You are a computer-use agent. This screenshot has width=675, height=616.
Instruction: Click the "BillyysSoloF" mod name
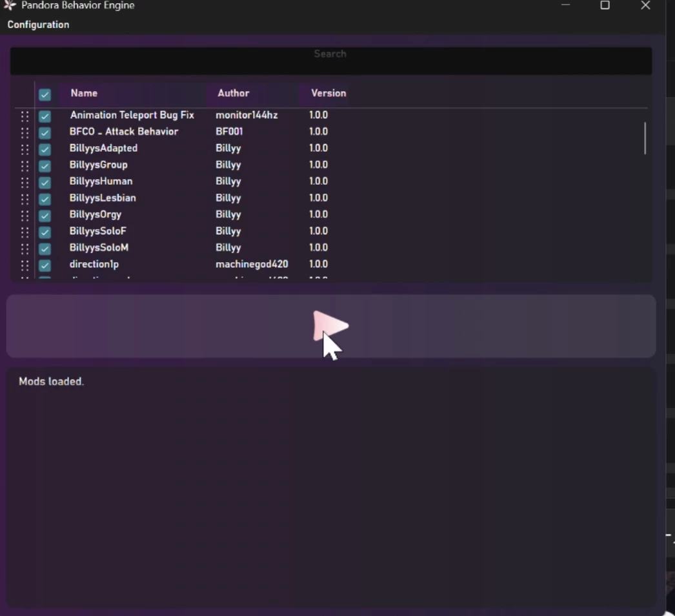click(97, 231)
